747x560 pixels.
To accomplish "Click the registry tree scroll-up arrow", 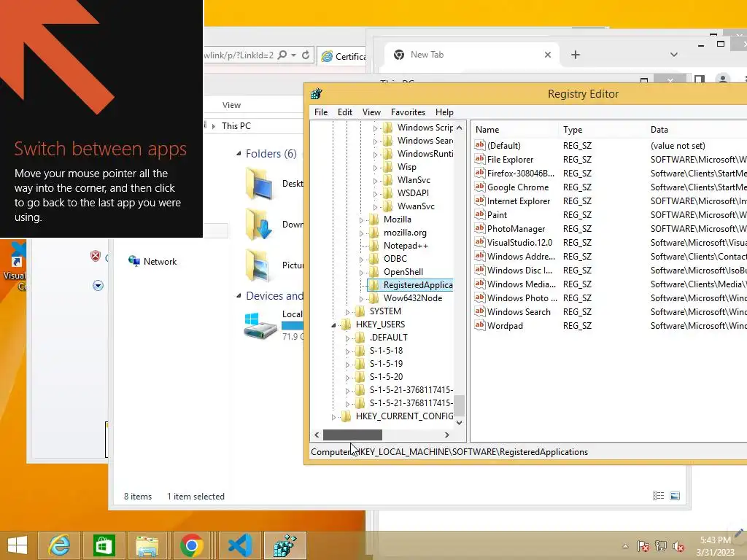I will (459, 128).
